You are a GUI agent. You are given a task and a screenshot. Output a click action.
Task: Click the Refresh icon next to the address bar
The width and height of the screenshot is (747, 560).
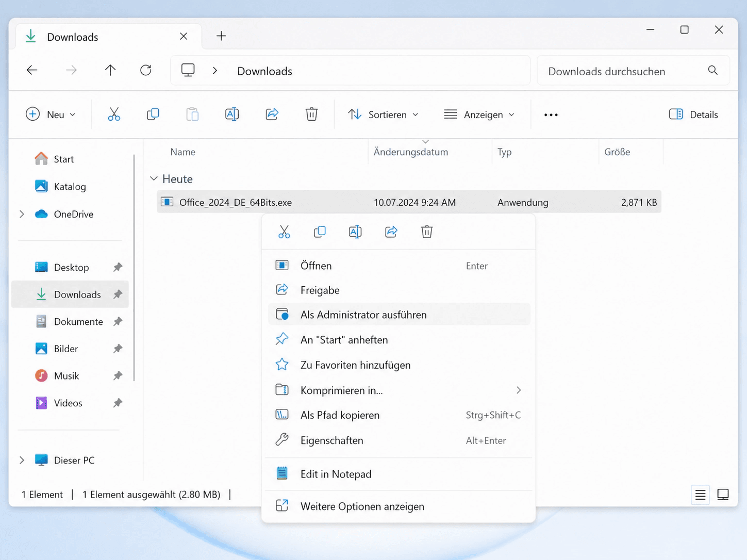pos(146,70)
